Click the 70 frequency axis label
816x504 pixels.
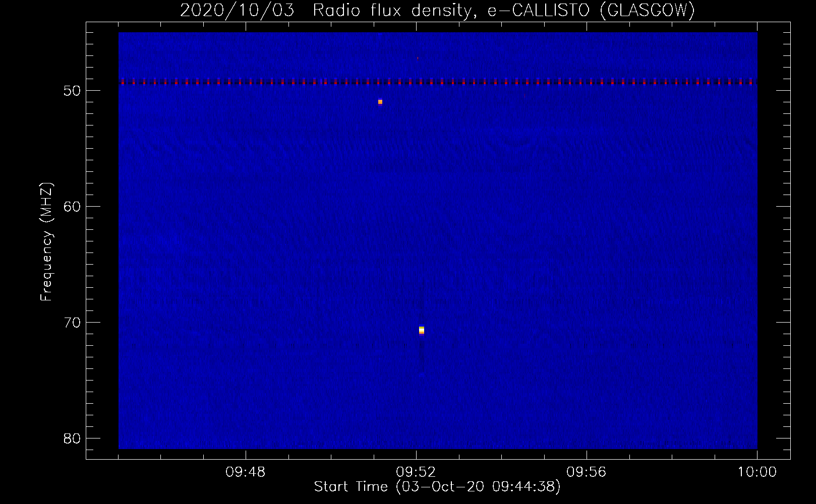pyautogui.click(x=72, y=323)
